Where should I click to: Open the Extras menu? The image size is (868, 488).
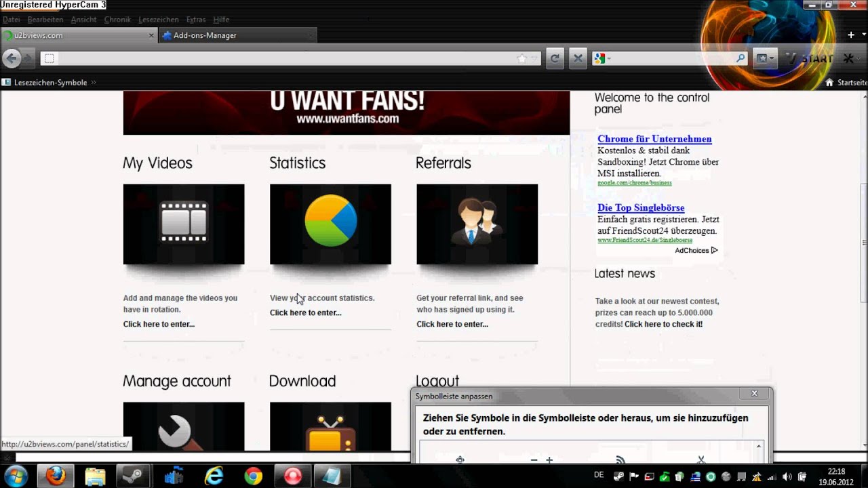pyautogui.click(x=196, y=20)
